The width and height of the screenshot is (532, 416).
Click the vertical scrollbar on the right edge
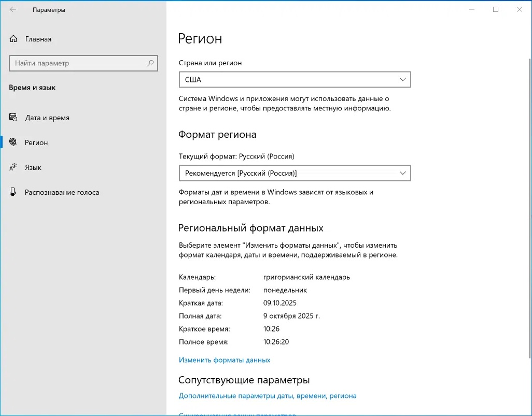tap(529, 207)
